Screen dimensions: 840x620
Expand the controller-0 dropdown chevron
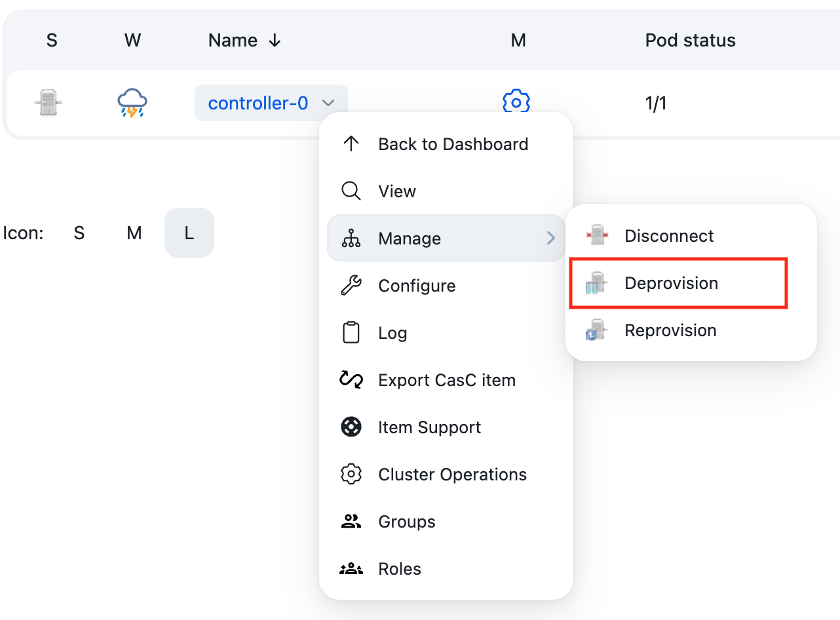[329, 104]
